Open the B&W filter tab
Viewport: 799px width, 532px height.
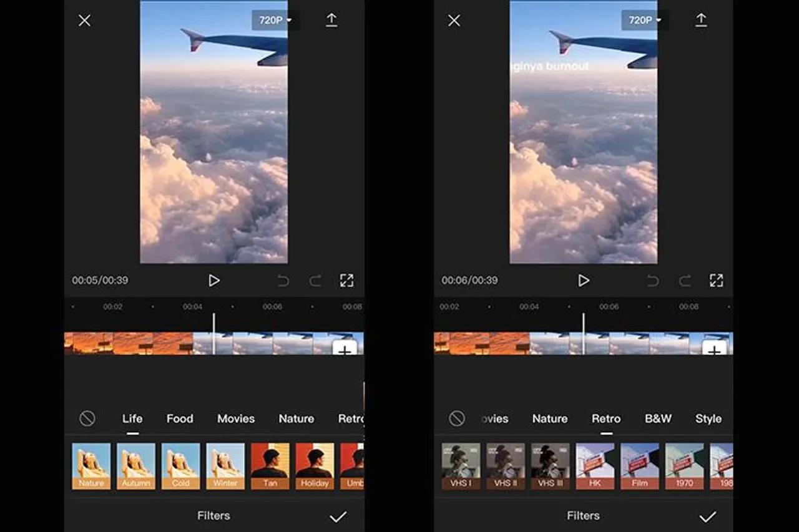658,418
